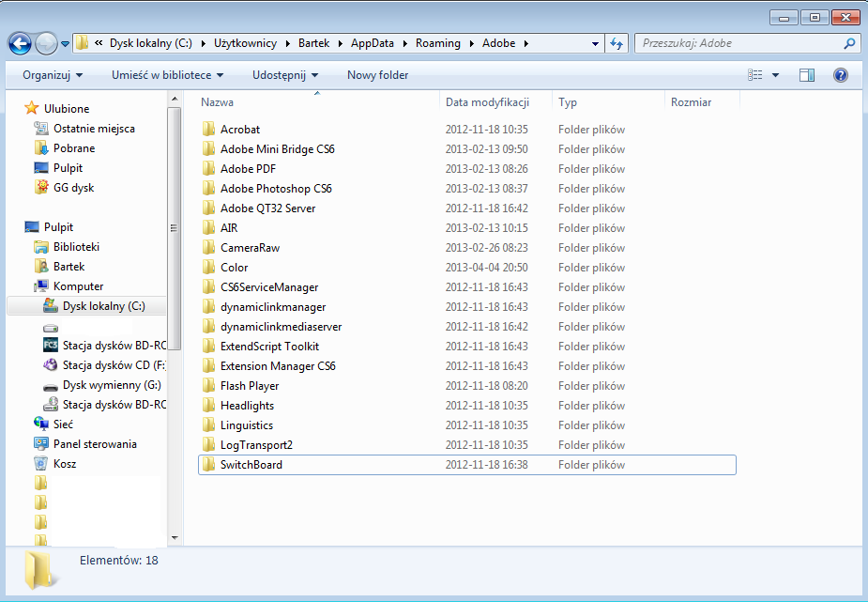Select the Linguistics folder icon
The image size is (868, 602).
point(208,425)
